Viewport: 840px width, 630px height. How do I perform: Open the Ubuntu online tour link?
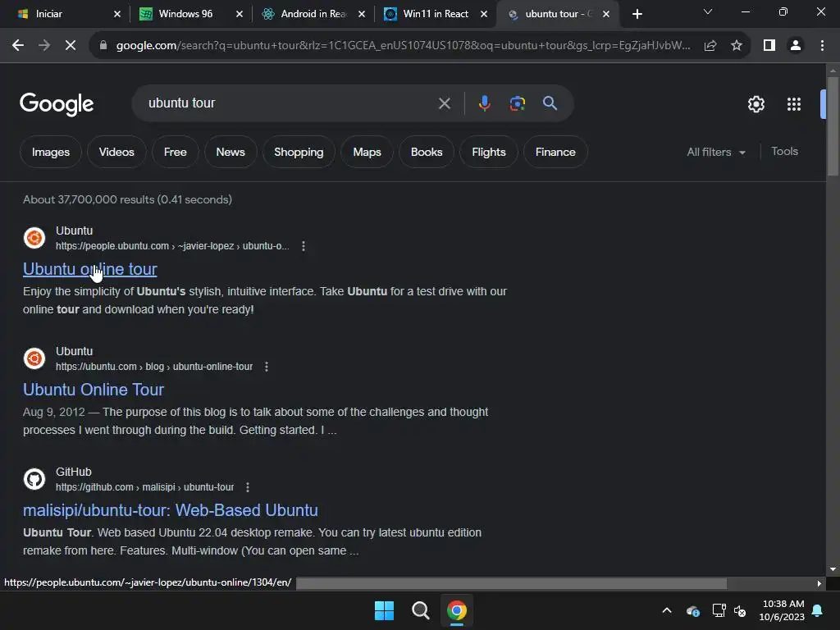(x=90, y=269)
